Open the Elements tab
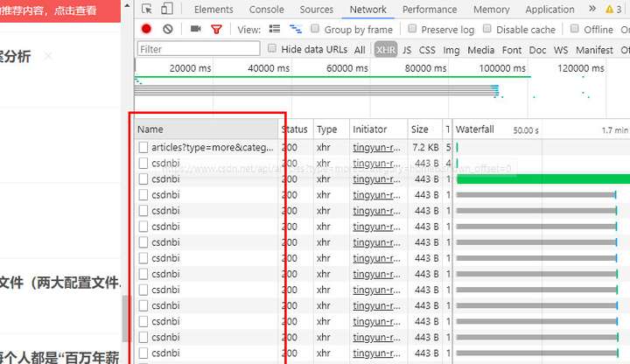 (213, 10)
